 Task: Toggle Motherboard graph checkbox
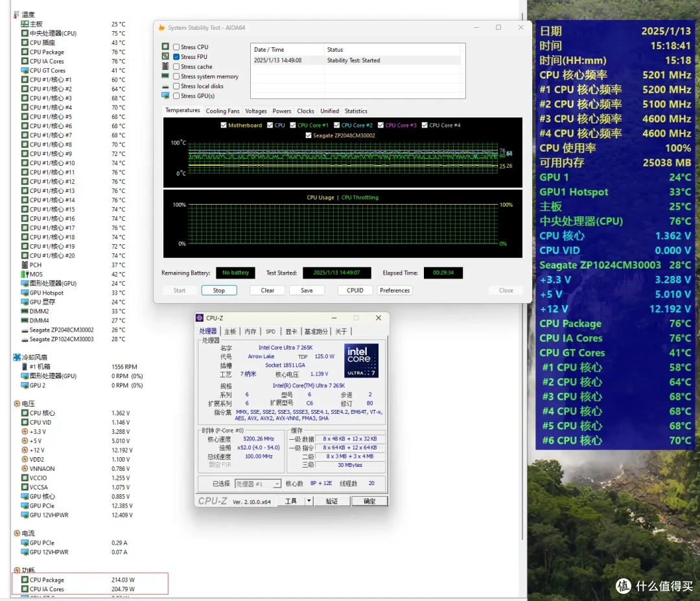click(x=224, y=126)
